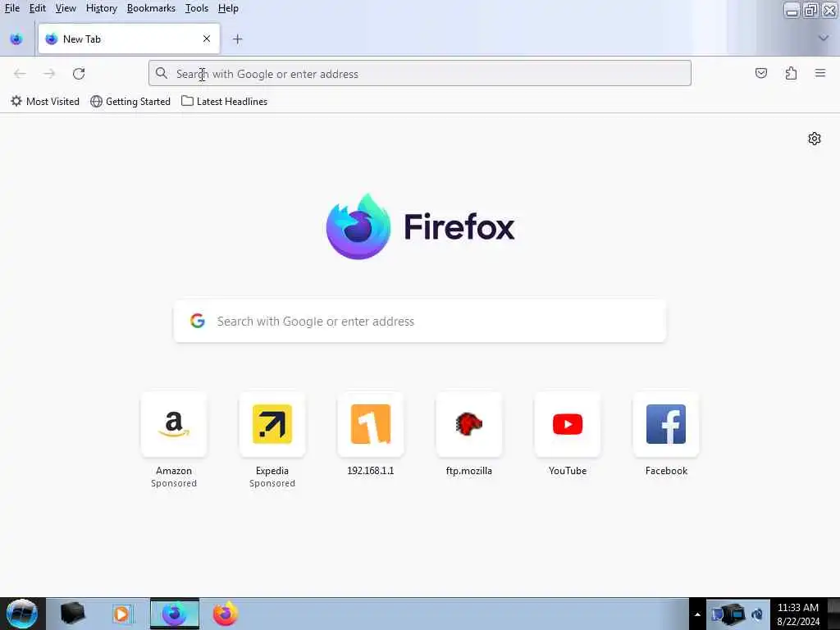Open 192.168.1.1 shortcut tile
The width and height of the screenshot is (840, 630).
[x=371, y=424]
